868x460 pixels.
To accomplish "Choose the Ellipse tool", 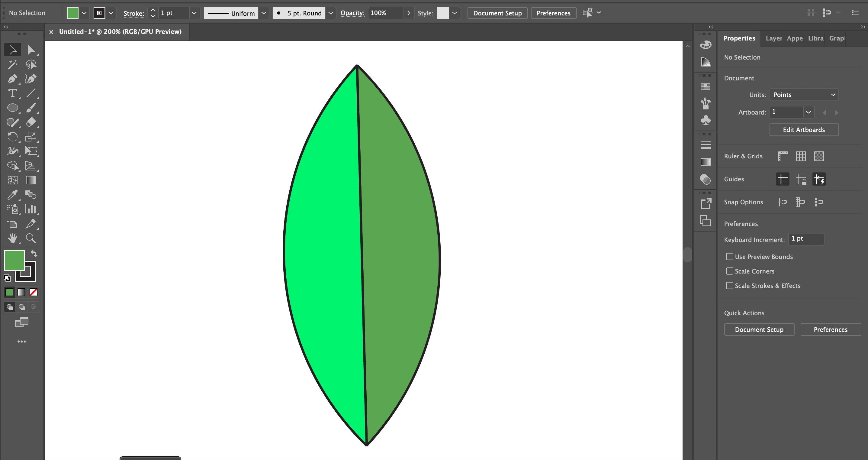I will pos(12,108).
